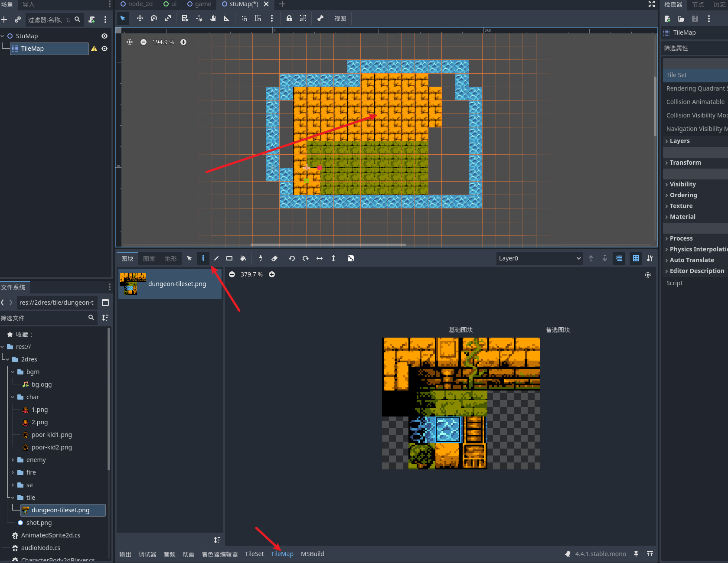Open the 视图 view menu
728x563 pixels.
click(340, 19)
